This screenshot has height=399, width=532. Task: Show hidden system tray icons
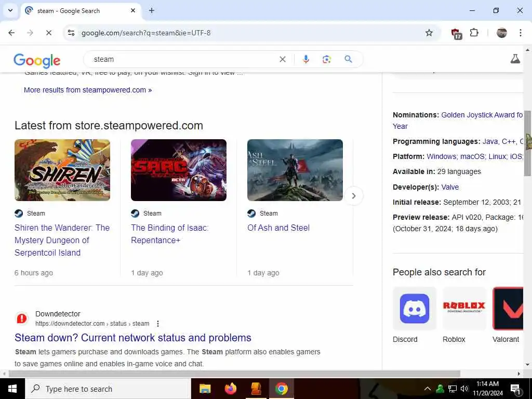(428, 389)
